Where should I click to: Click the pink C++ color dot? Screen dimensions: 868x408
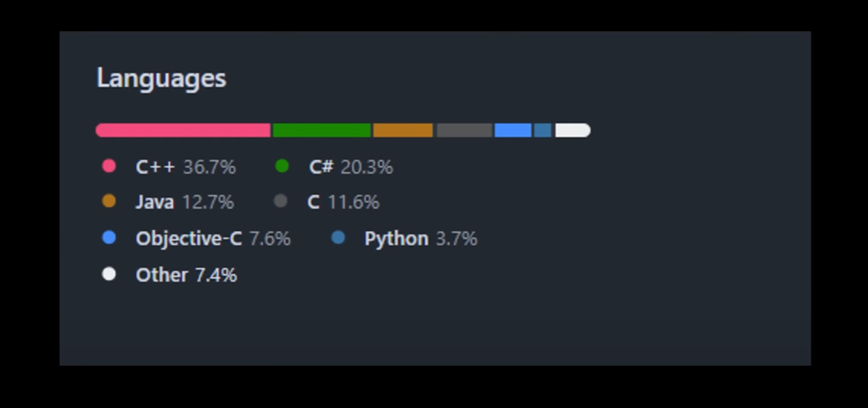point(109,166)
